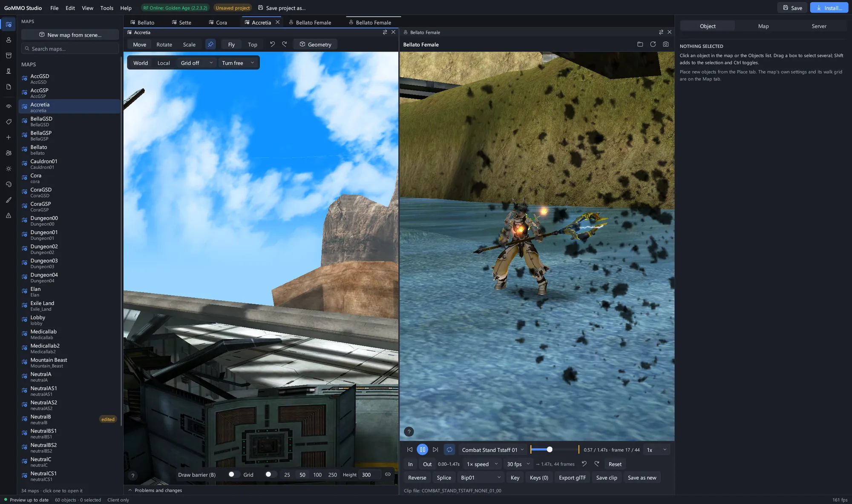Image resolution: width=852 pixels, height=504 pixels.
Task: Open the Grid off dropdown
Action: tap(196, 63)
